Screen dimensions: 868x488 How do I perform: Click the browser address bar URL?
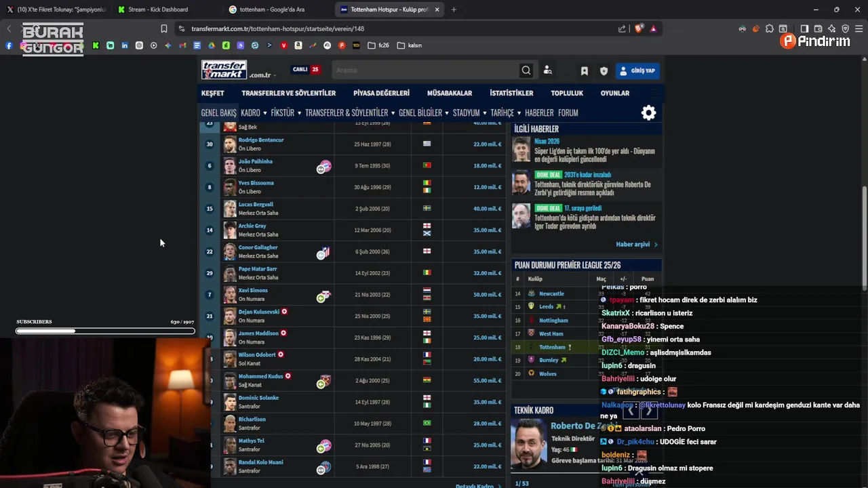278,28
